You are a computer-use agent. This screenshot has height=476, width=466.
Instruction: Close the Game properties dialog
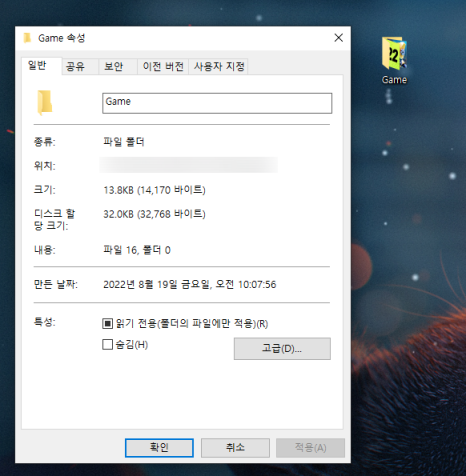[x=339, y=38]
